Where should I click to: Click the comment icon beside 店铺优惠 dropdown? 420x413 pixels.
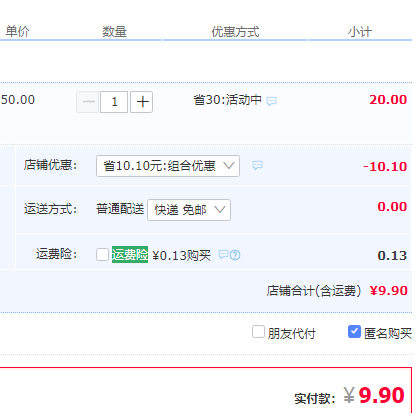click(257, 165)
